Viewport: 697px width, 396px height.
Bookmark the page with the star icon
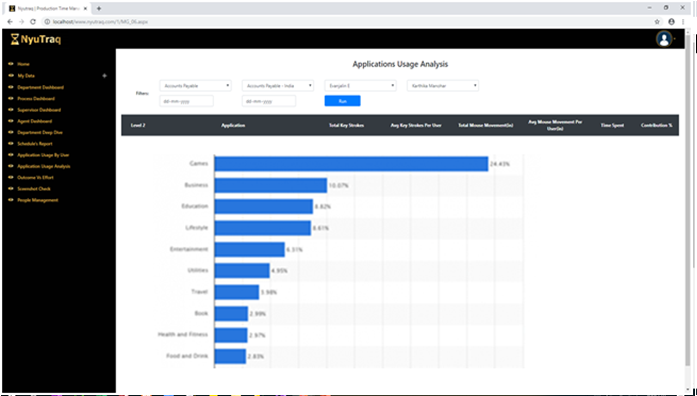[657, 21]
